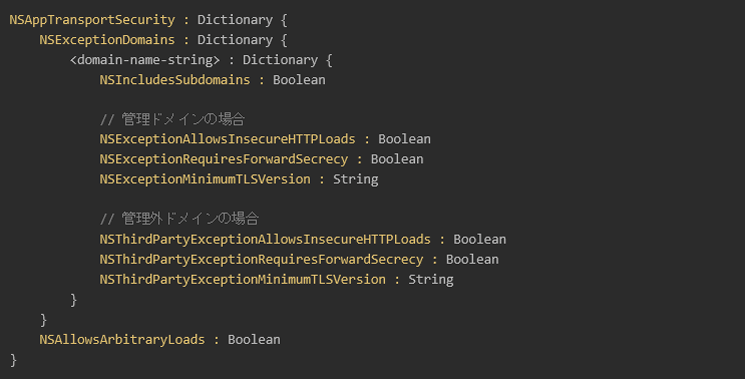Click String type after NSExceptionMinimumTLSVersion

(356, 180)
